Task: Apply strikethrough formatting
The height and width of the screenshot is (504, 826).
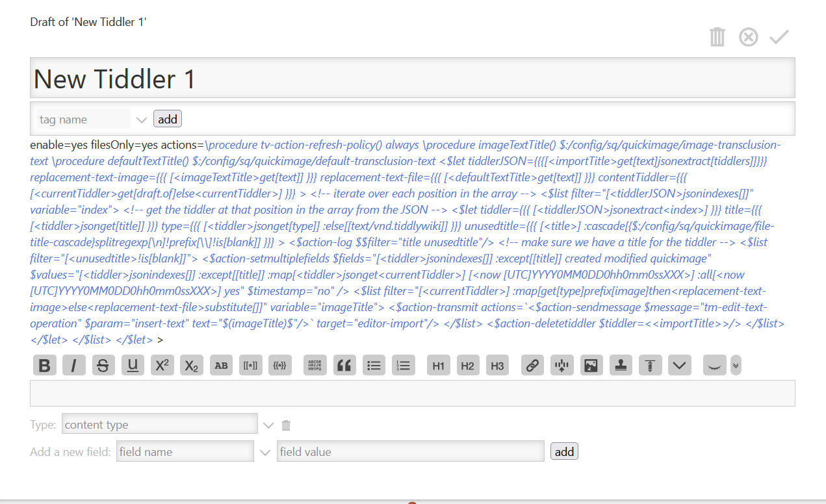Action: coord(103,366)
